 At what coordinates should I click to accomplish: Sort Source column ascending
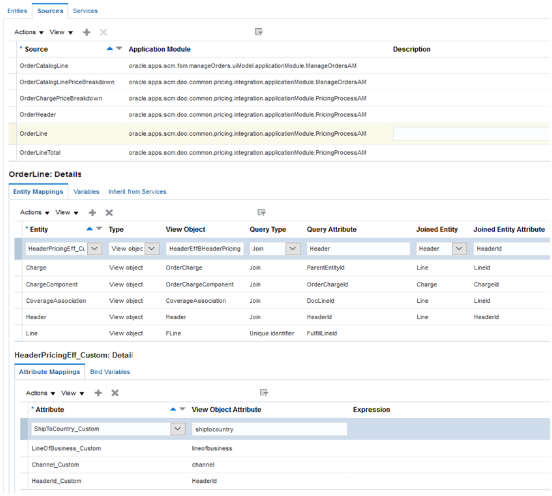(x=110, y=49)
